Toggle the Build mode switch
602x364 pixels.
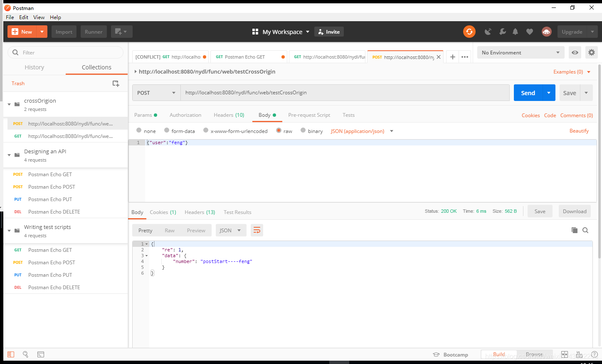point(499,354)
